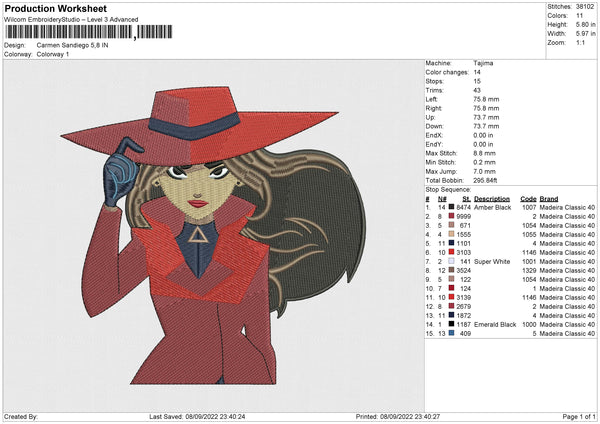Image resolution: width=600 pixels, height=424 pixels.
Task: Click the Max Jump value 7.0 mm
Action: 484,171
